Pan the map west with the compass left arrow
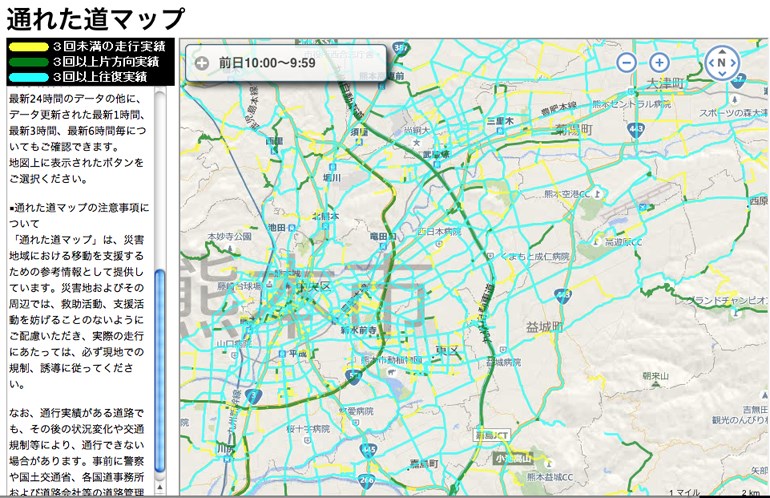The width and height of the screenshot is (770, 498). click(706, 63)
